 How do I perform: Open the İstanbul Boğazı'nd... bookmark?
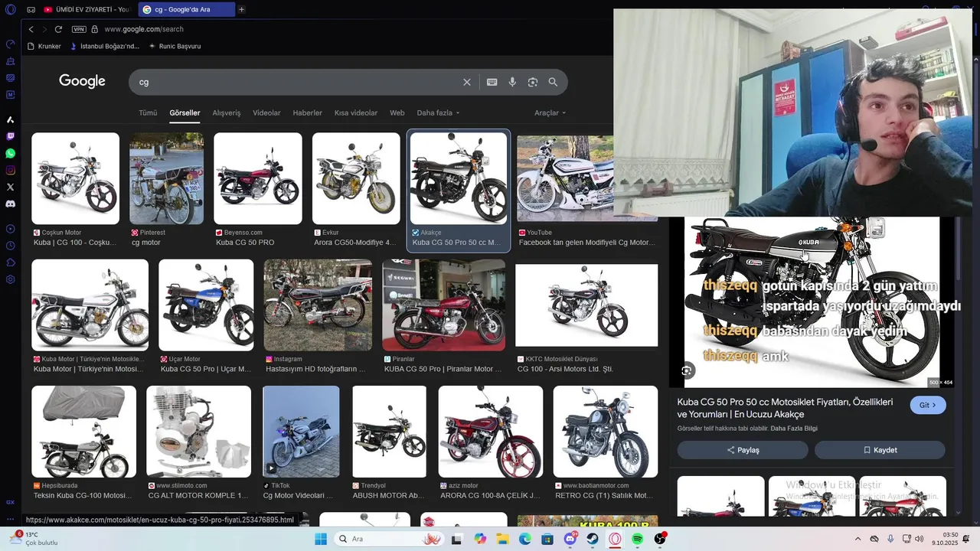104,46
